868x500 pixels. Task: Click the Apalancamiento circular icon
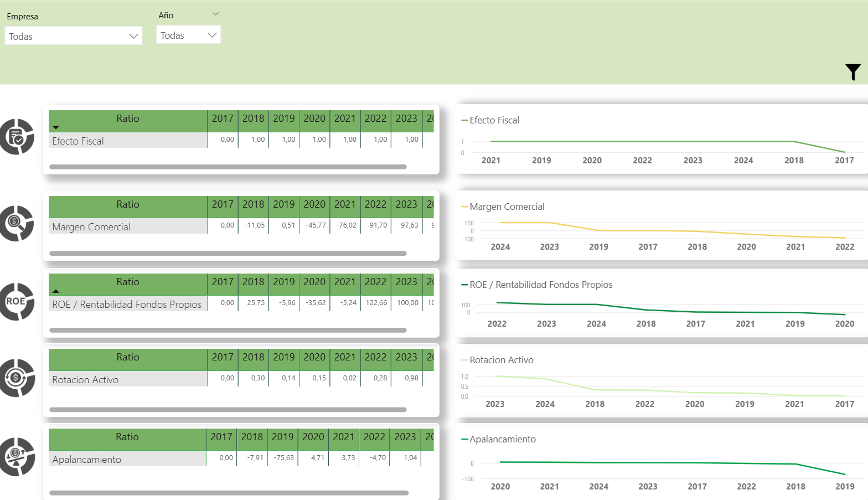pos(17,457)
